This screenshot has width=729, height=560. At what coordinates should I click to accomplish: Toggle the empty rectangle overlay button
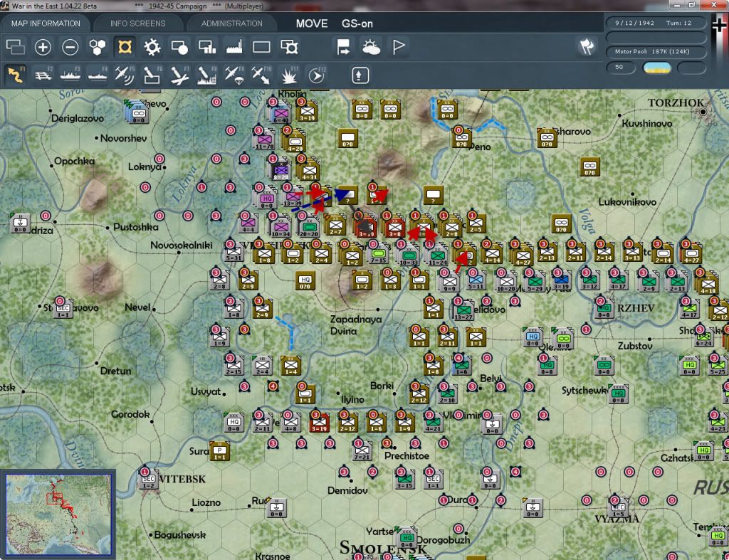(x=261, y=47)
